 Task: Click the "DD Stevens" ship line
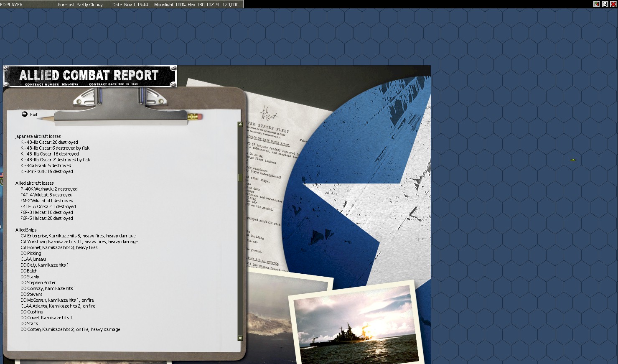point(31,294)
